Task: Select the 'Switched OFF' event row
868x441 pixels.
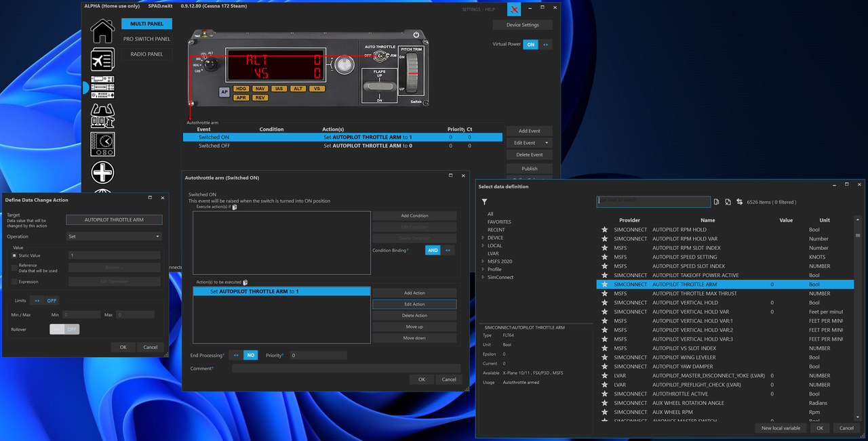Action: [342, 146]
